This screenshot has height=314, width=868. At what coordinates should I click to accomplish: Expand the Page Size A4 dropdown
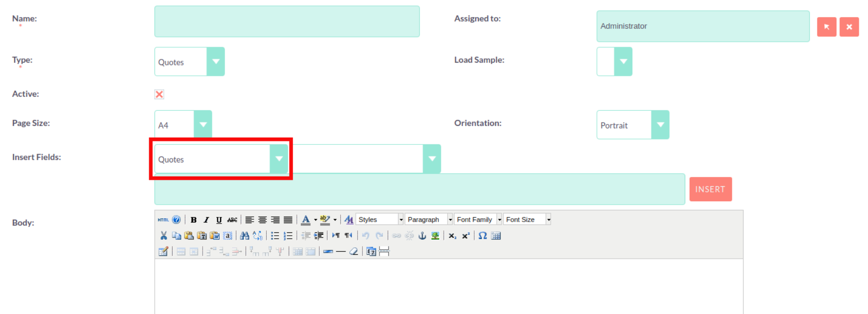183,125
